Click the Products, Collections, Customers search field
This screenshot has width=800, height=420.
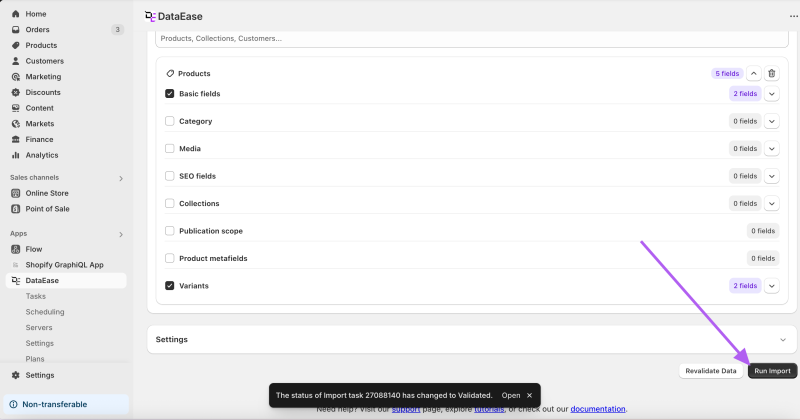pos(472,39)
